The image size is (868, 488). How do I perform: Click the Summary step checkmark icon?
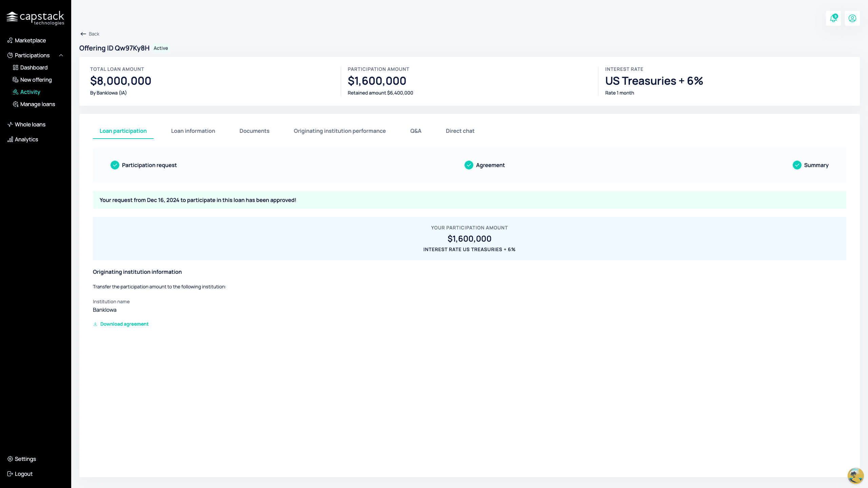[797, 165]
